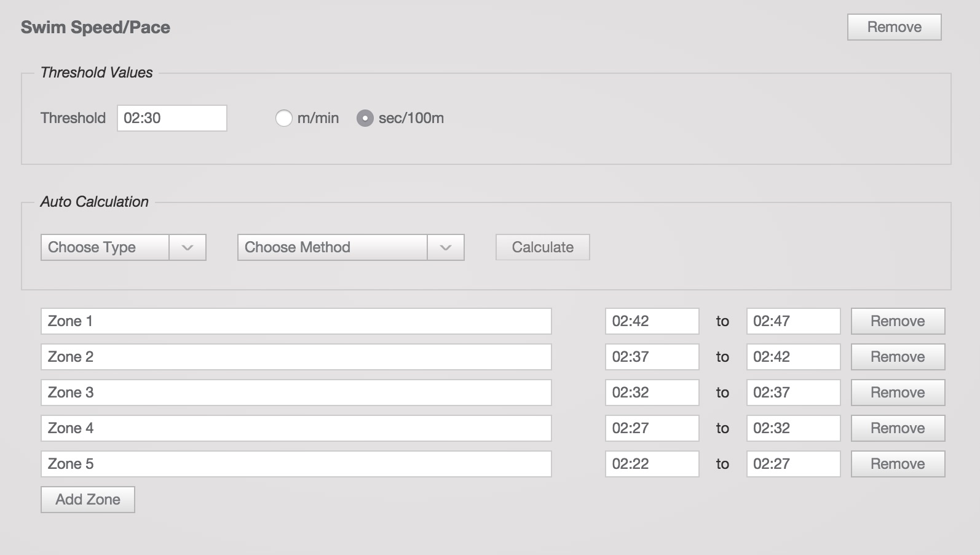Remove Zone 2 row
The image size is (980, 555).
click(898, 357)
